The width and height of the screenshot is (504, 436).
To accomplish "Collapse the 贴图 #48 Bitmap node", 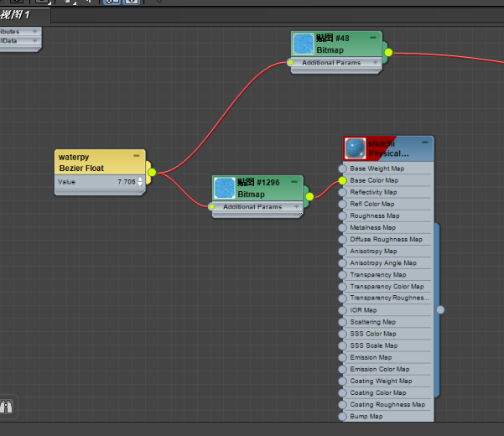I will click(373, 38).
